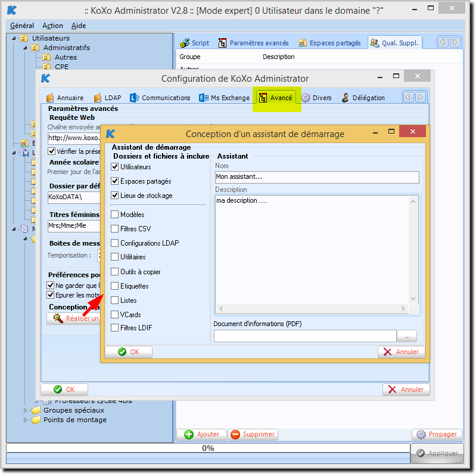Select the Groupes spéciaux folder
Image resolution: width=476 pixels, height=474 pixels.
coord(74,410)
